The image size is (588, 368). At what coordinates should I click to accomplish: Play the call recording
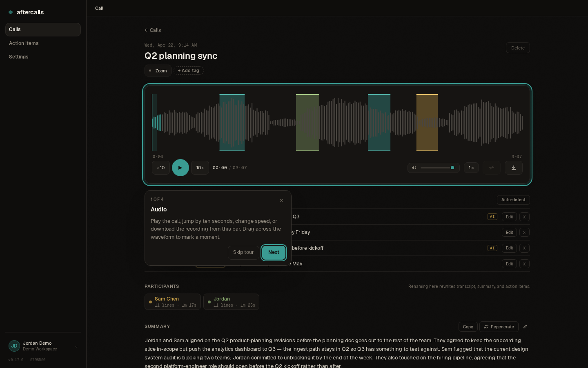[180, 168]
